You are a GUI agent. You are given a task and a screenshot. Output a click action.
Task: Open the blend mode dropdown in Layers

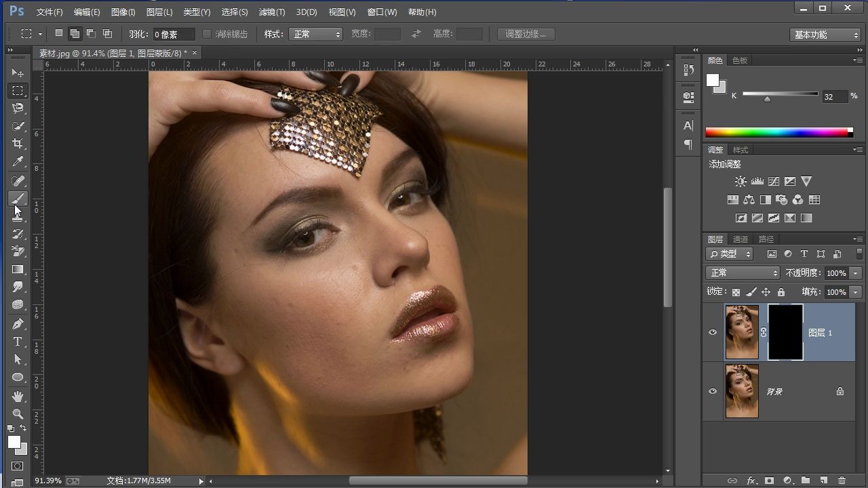click(743, 272)
